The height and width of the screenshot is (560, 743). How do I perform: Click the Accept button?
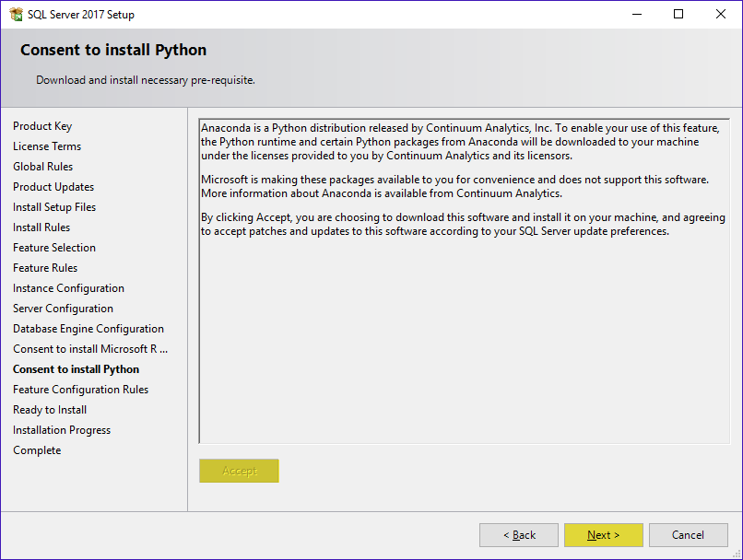pos(239,471)
